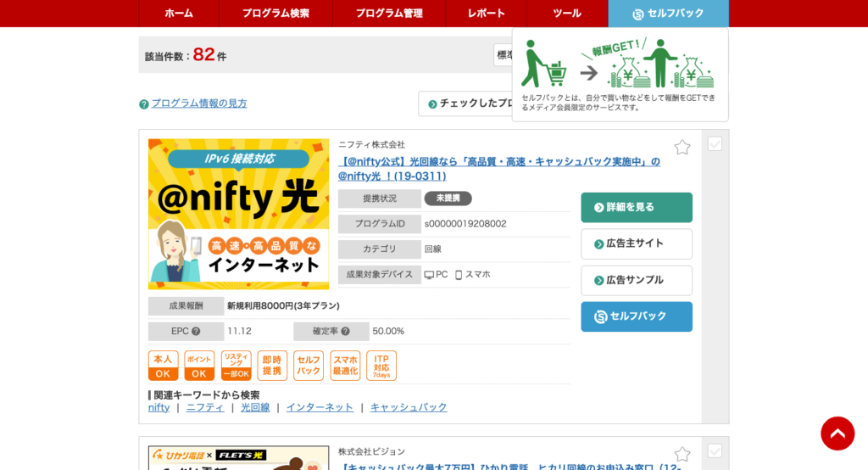Screen dimensions: 868x470
Task: Click the blue セルフバック button in the card
Action: click(637, 316)
